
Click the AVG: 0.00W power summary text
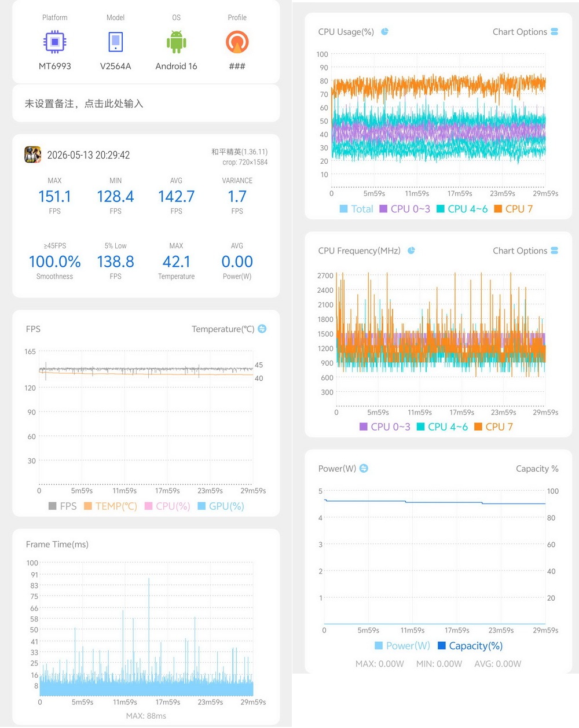(x=498, y=664)
